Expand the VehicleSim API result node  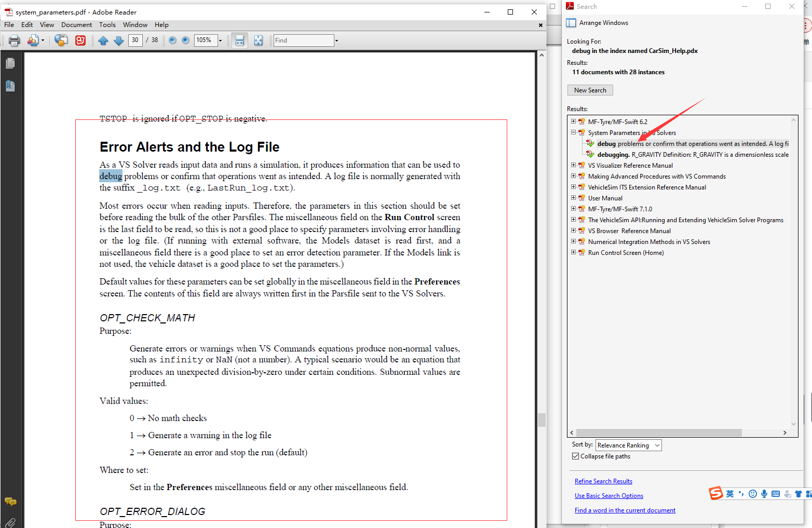[x=573, y=220]
